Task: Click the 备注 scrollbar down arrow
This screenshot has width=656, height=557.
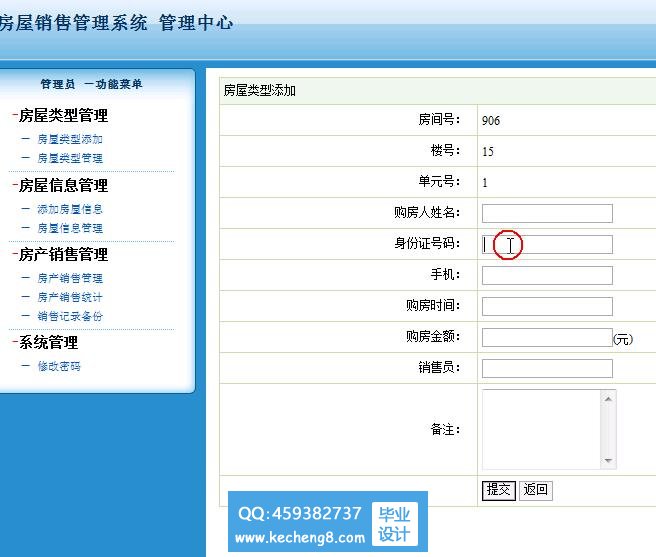Action: click(608, 461)
